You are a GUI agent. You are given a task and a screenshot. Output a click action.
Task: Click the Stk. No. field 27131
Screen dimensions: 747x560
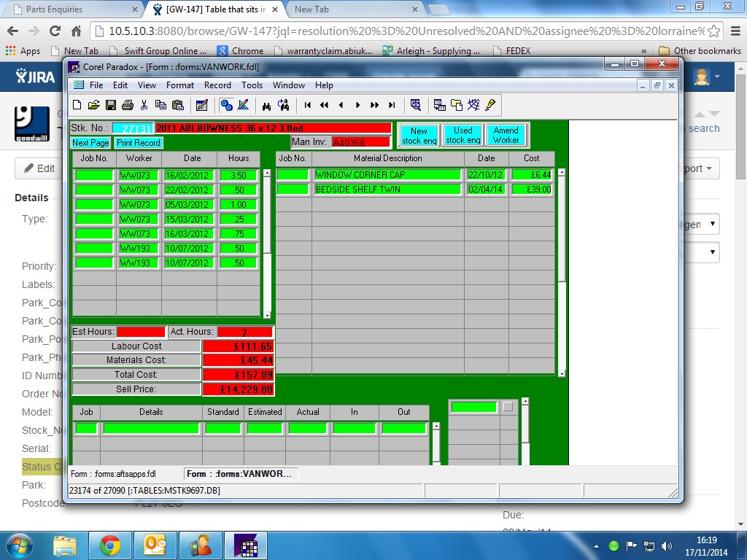click(133, 128)
